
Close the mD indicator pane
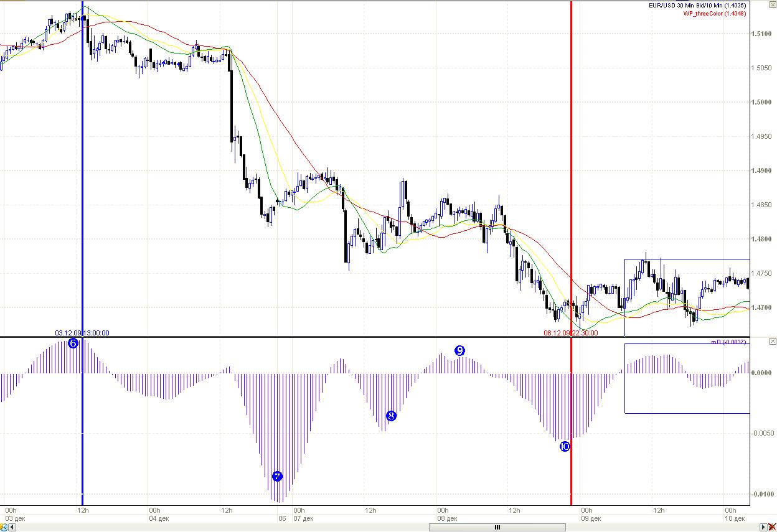point(773,342)
